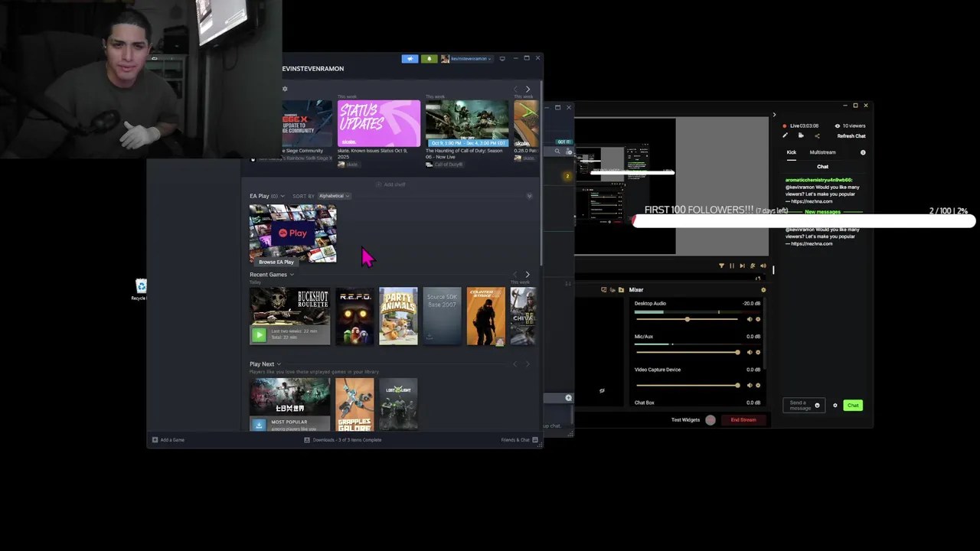
Task: Open Steam notifications bell icon
Action: click(429, 59)
